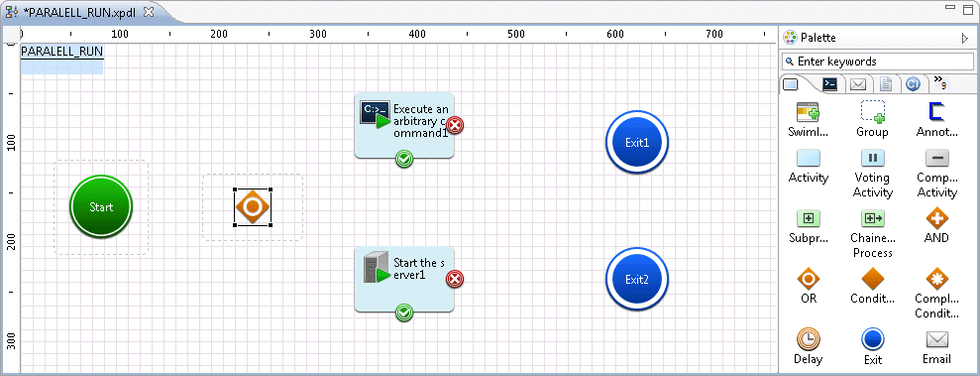980x376 pixels.
Task: Select the Email palette item
Action: pyautogui.click(x=936, y=347)
